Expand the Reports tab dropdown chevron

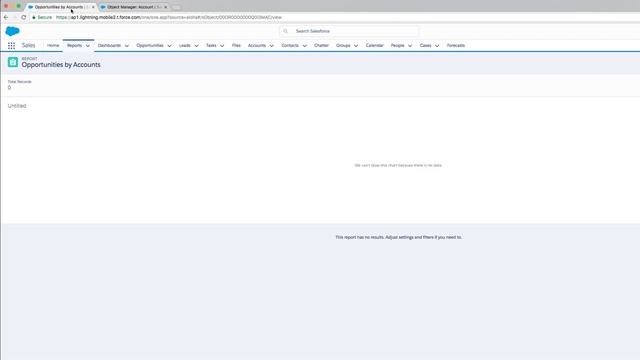[x=88, y=46]
